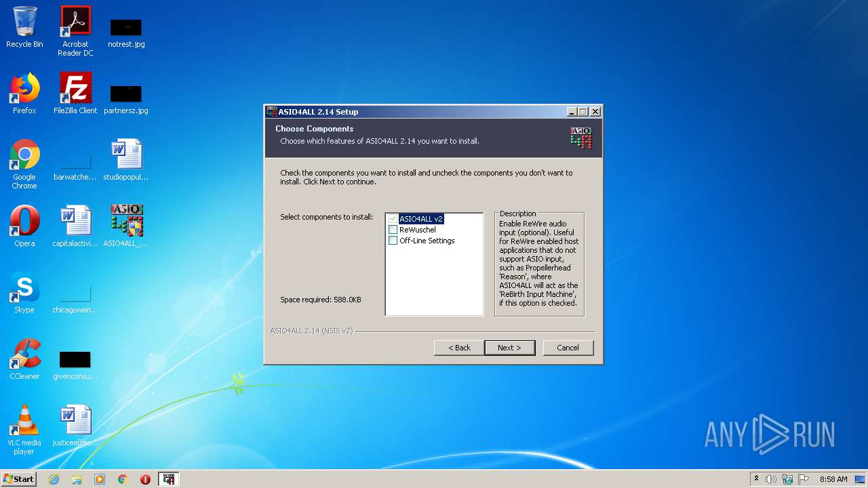Select the ASIO4ALL installer desktop icon

point(126,226)
